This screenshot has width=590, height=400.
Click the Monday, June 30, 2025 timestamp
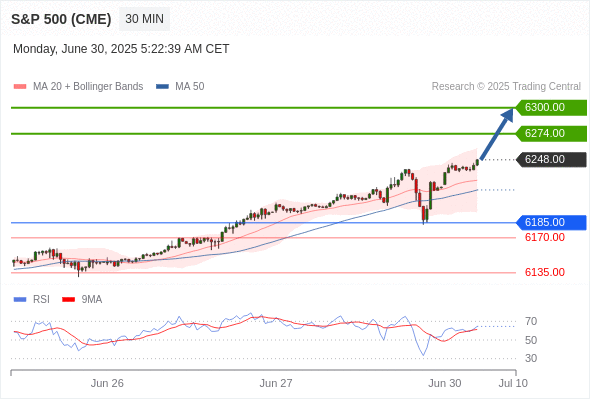121,49
